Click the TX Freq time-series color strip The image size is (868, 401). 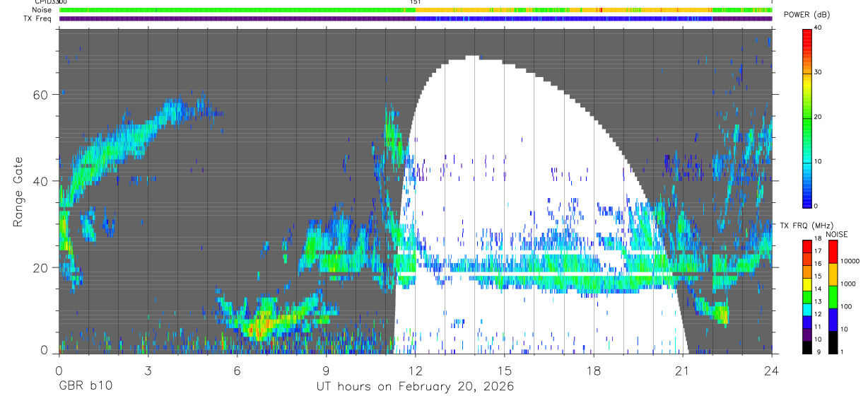click(x=416, y=18)
